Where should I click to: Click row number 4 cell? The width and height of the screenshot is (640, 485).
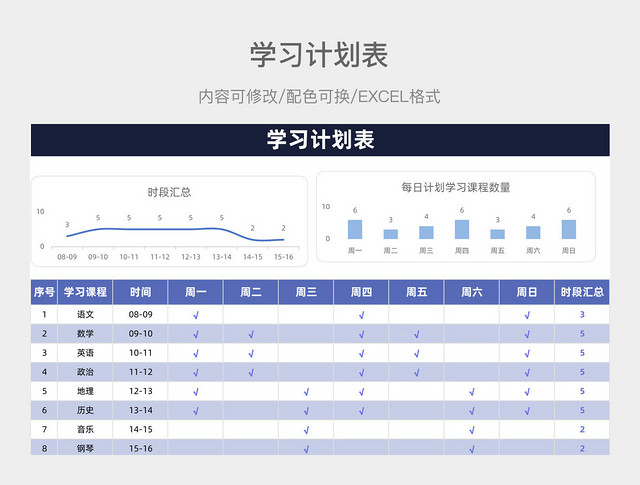click(44, 372)
